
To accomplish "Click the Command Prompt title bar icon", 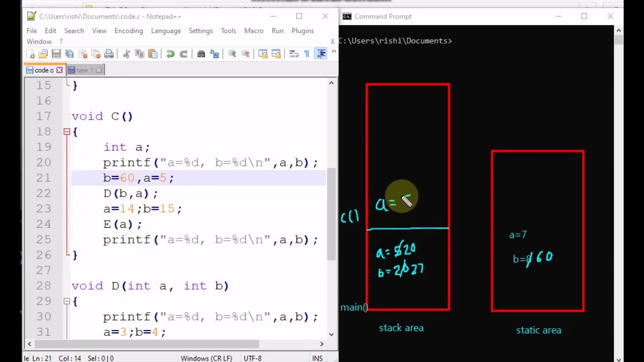I will (x=347, y=16).
